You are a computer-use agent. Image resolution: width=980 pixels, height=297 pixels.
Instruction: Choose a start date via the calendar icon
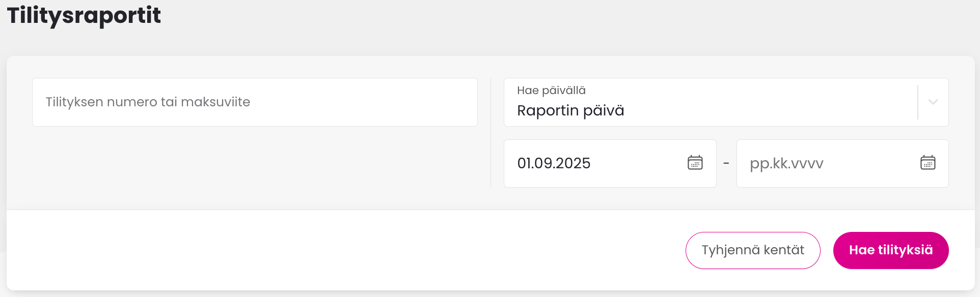(696, 163)
